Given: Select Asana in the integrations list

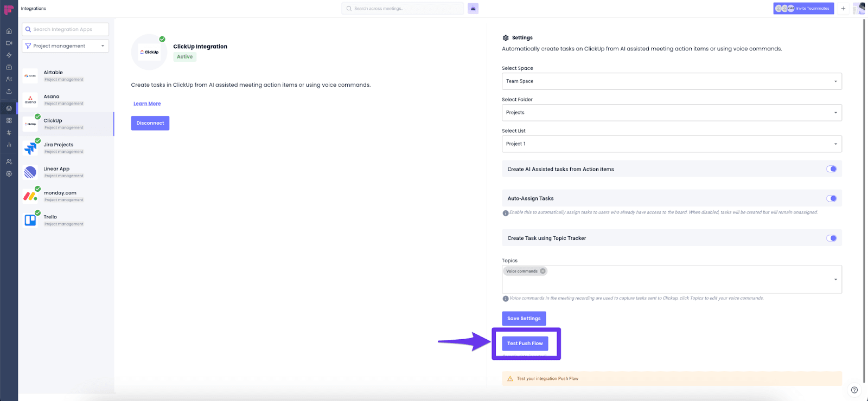Looking at the screenshot, I should coord(66,100).
